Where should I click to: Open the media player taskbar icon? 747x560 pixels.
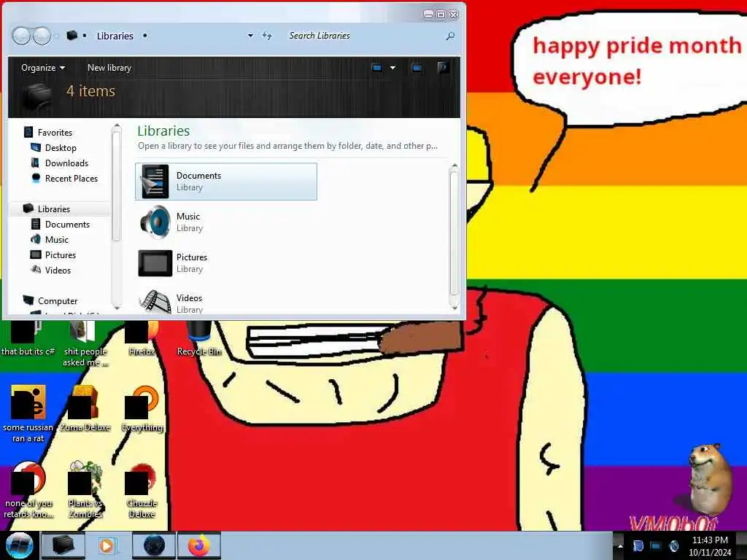[x=107, y=545]
